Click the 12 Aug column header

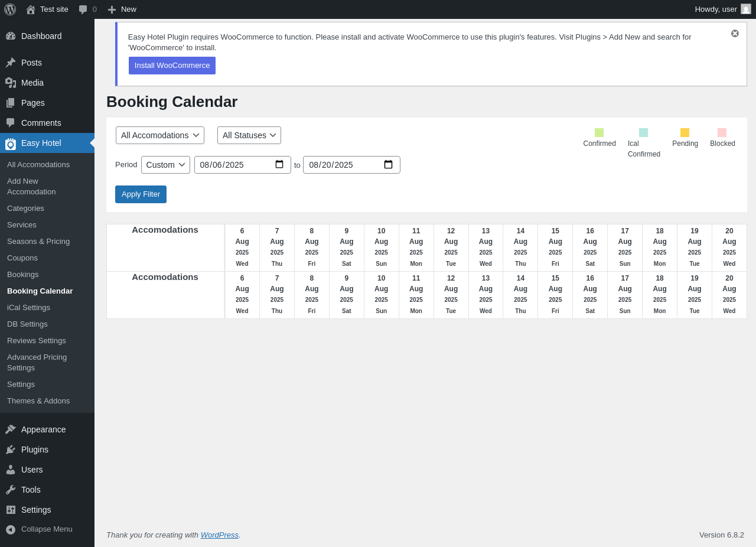pos(451,247)
